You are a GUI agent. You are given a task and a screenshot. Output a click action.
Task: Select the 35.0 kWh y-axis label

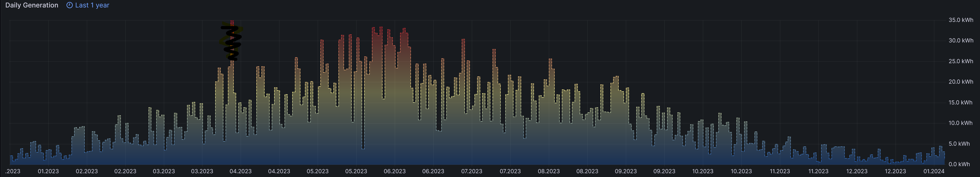click(961, 20)
